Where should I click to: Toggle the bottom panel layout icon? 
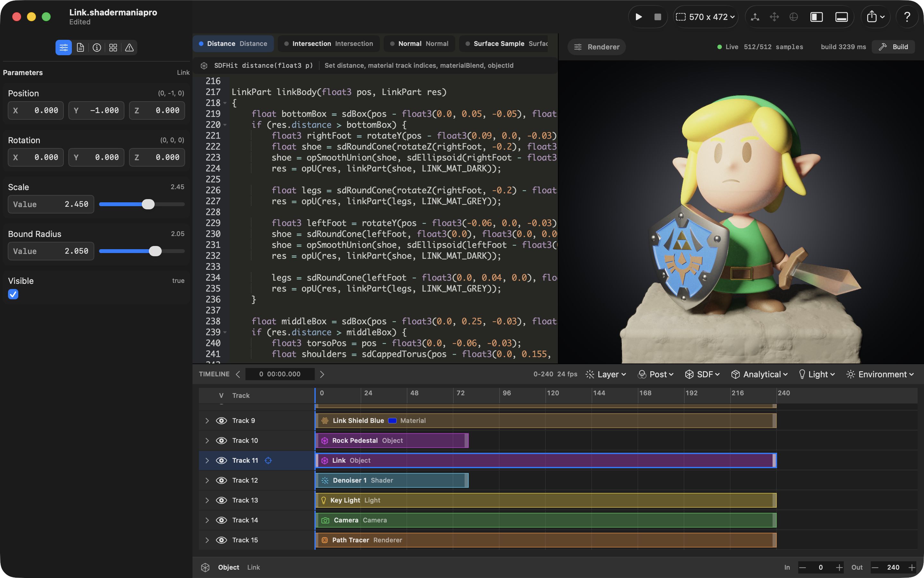(842, 17)
